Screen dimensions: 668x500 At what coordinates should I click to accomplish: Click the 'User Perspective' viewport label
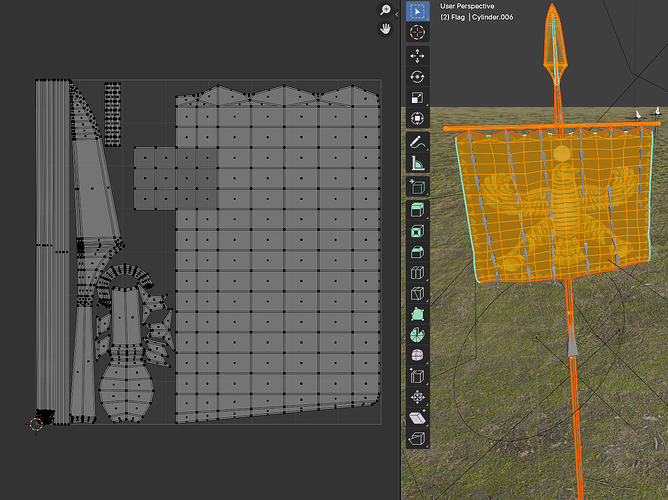pos(467,6)
